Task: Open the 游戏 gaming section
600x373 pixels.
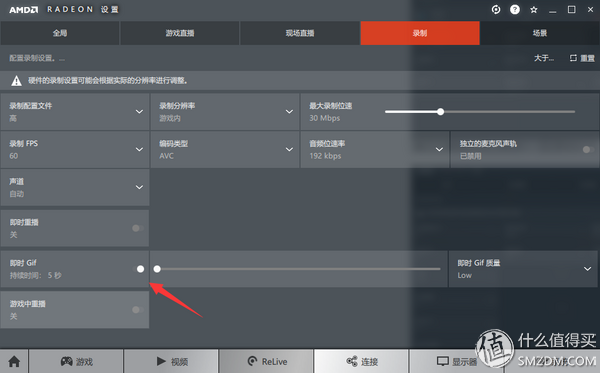Action: (76, 361)
